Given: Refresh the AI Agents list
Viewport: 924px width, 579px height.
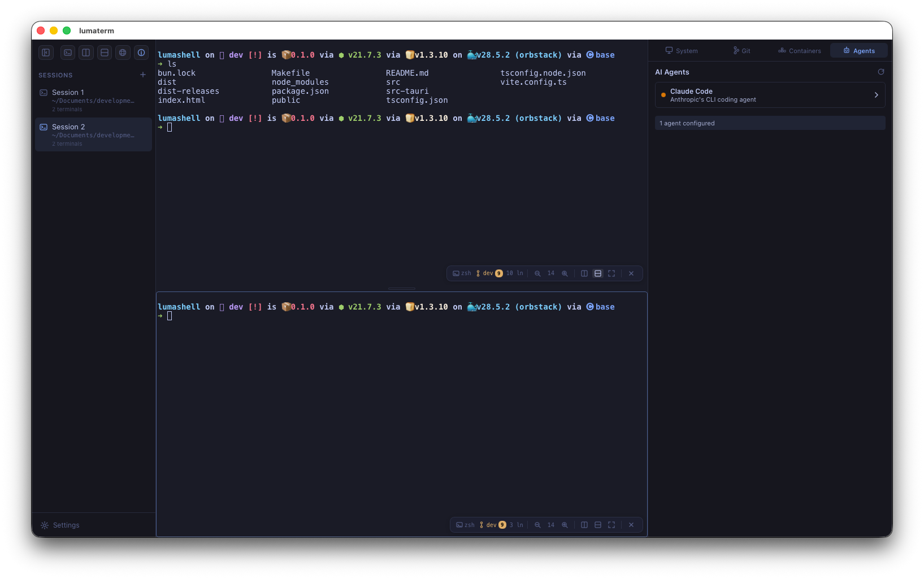Looking at the screenshot, I should pyautogui.click(x=880, y=72).
